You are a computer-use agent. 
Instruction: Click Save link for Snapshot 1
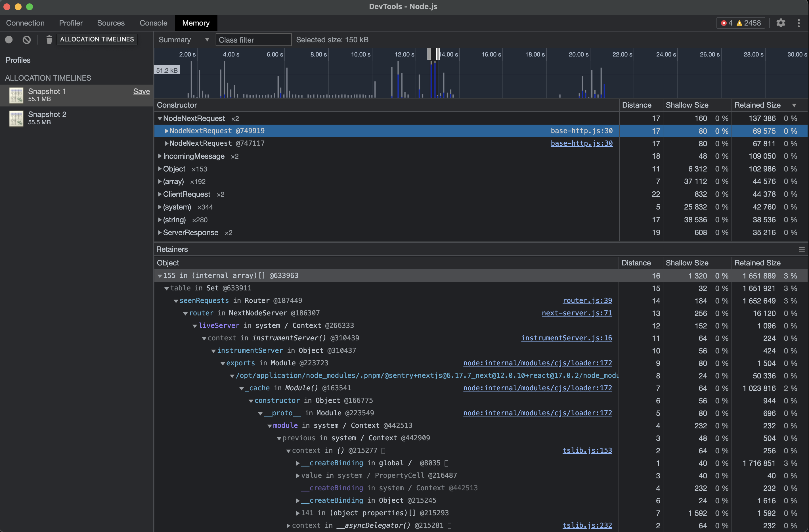tap(141, 91)
